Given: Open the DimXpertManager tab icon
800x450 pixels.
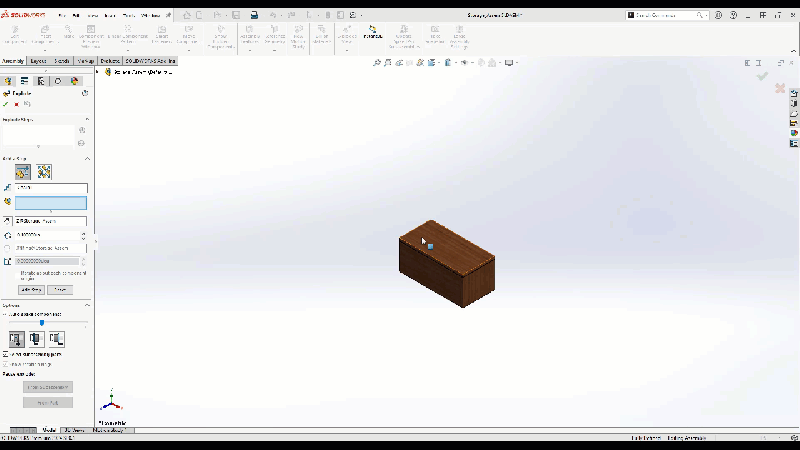Looking at the screenshot, I should point(58,81).
